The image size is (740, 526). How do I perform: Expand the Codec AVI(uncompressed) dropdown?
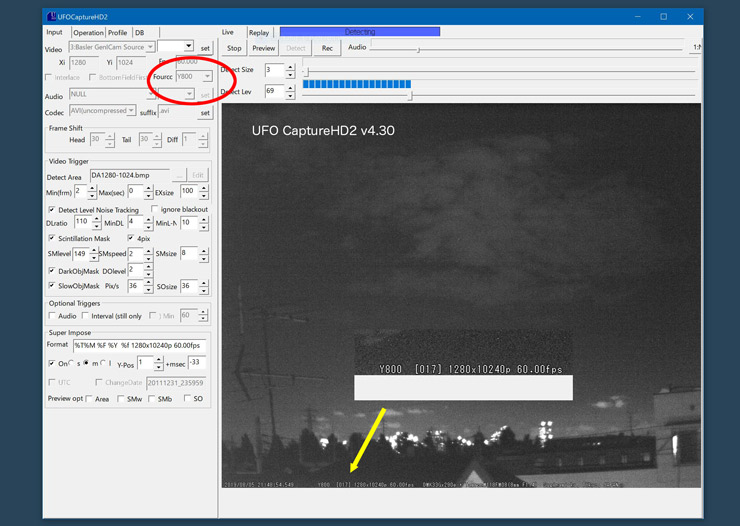[x=133, y=111]
